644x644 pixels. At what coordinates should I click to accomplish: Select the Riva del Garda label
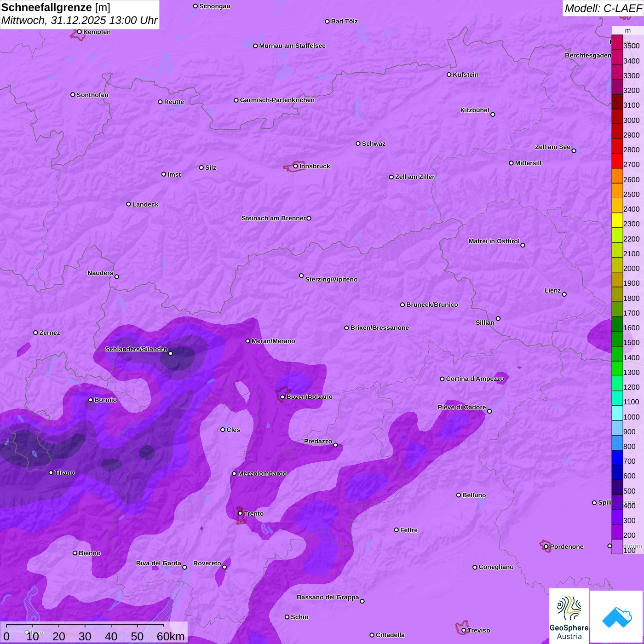coord(159,563)
